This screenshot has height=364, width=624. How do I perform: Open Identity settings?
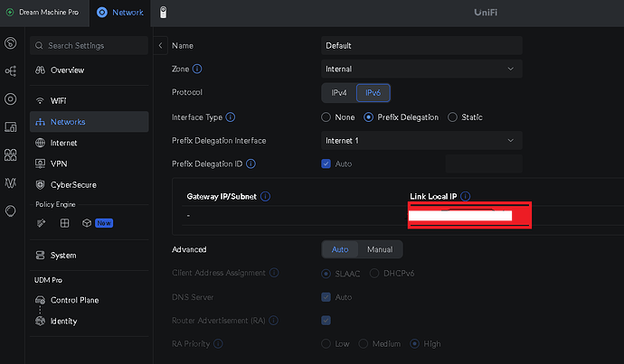coord(63,322)
